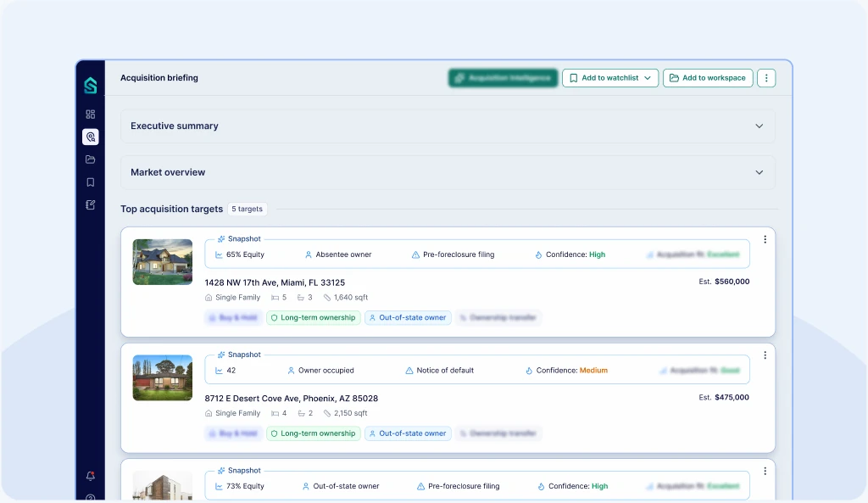The width and height of the screenshot is (868, 503).
Task: Open the header three-dot more menu
Action: [x=766, y=78]
